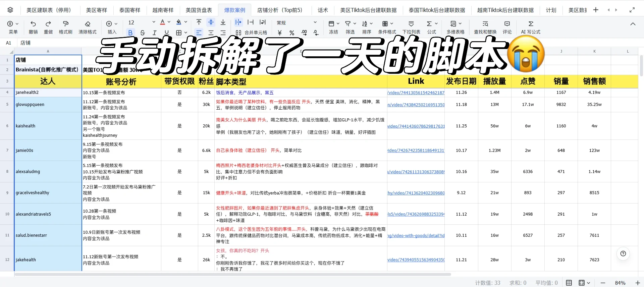This screenshot has width=644, height=287.
Task: Open the jakehealth video link
Action: pos(416,260)
